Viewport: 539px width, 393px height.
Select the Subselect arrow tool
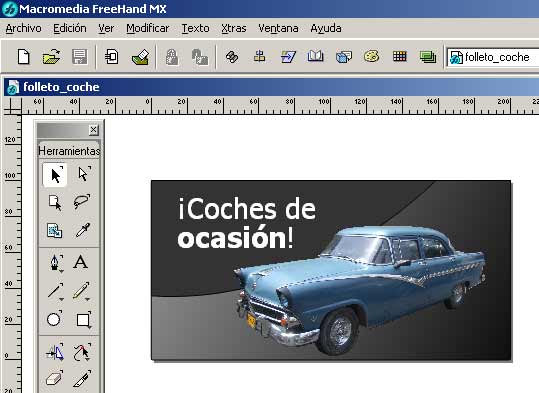click(x=83, y=174)
